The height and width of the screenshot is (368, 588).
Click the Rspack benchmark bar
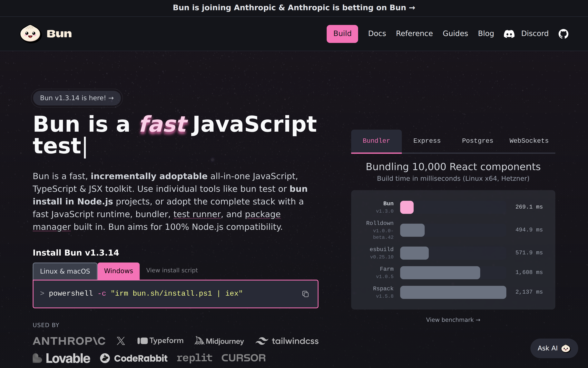point(453,292)
